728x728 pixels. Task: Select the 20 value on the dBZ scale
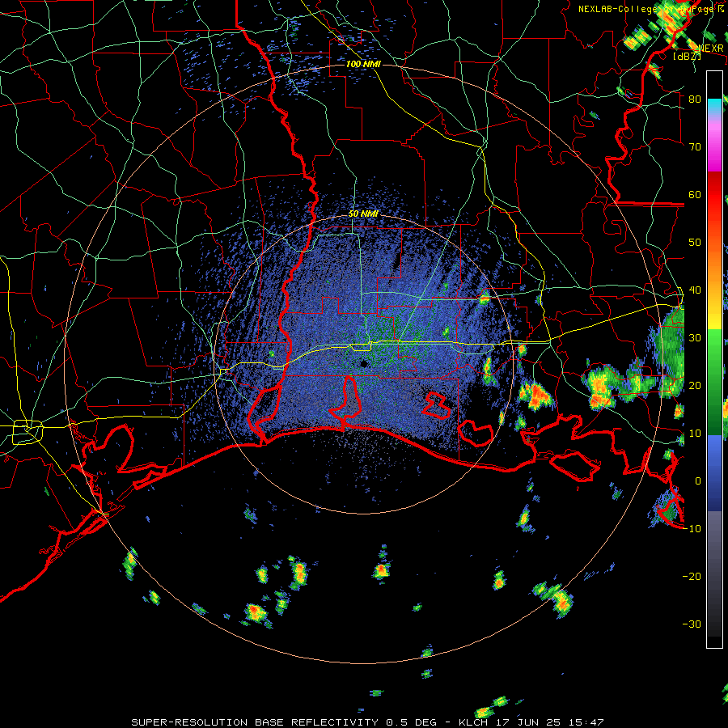click(695, 385)
